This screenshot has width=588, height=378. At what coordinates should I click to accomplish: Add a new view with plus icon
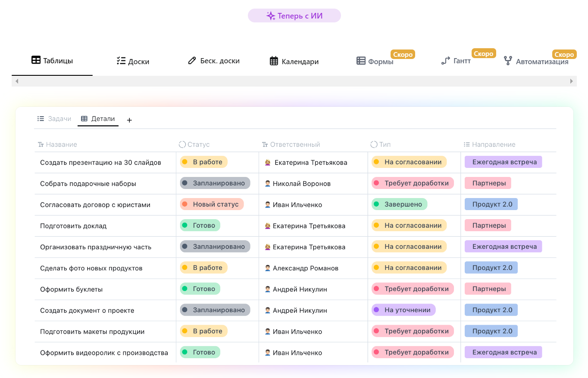129,120
